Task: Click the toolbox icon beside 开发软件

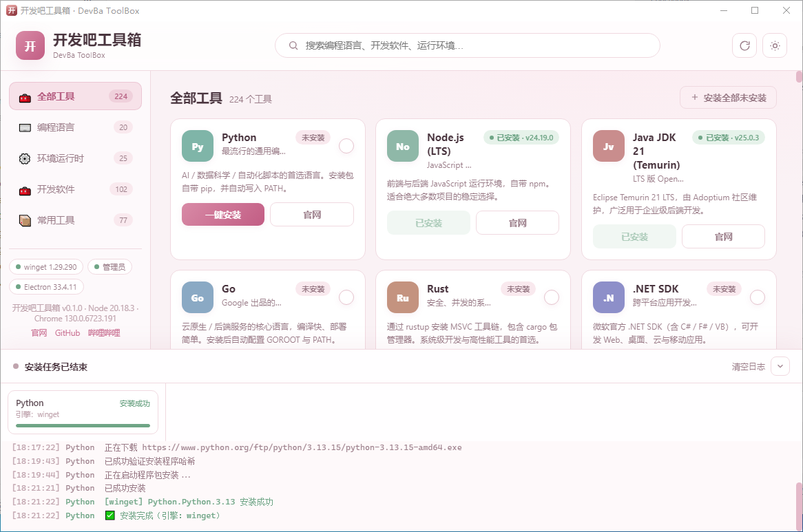Action: tap(25, 190)
